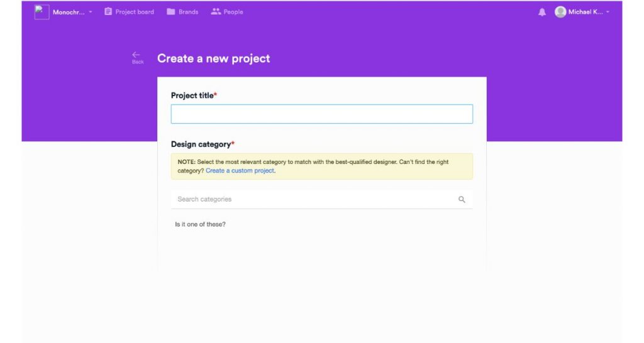The height and width of the screenshot is (343, 644).
Task: Click the Brands folder icon
Action: point(171,11)
